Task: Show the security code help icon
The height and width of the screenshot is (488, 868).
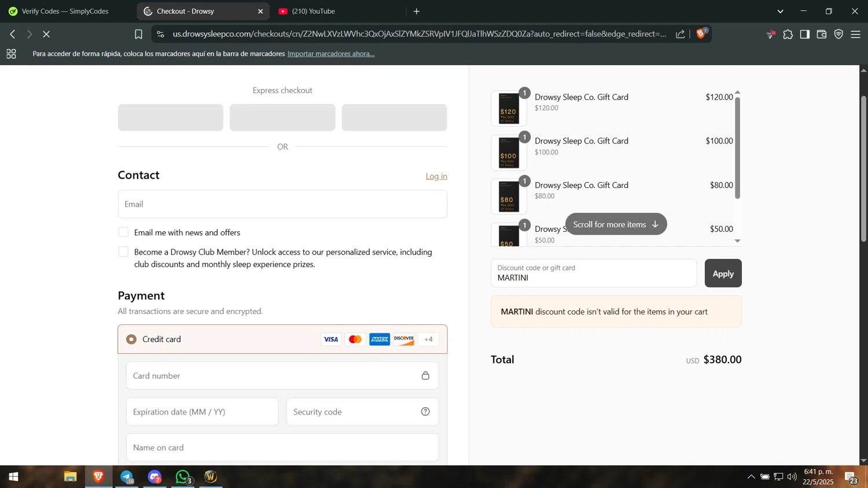Action: click(x=425, y=412)
